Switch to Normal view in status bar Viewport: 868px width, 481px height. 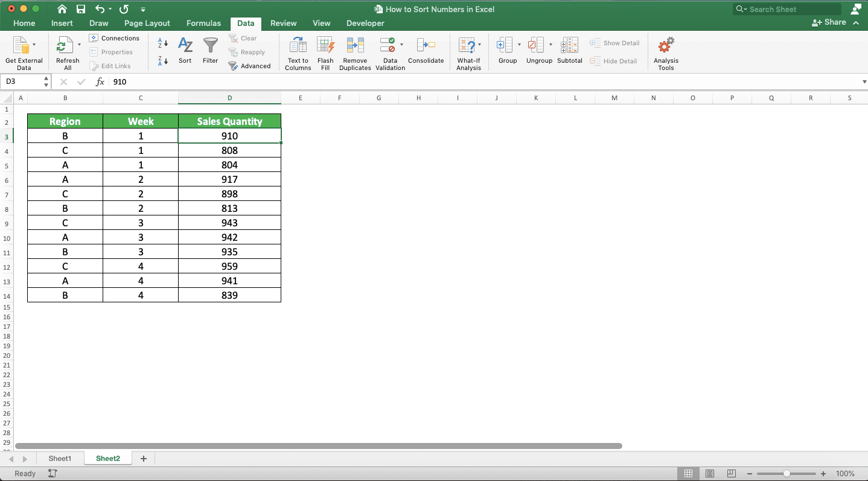coord(689,474)
